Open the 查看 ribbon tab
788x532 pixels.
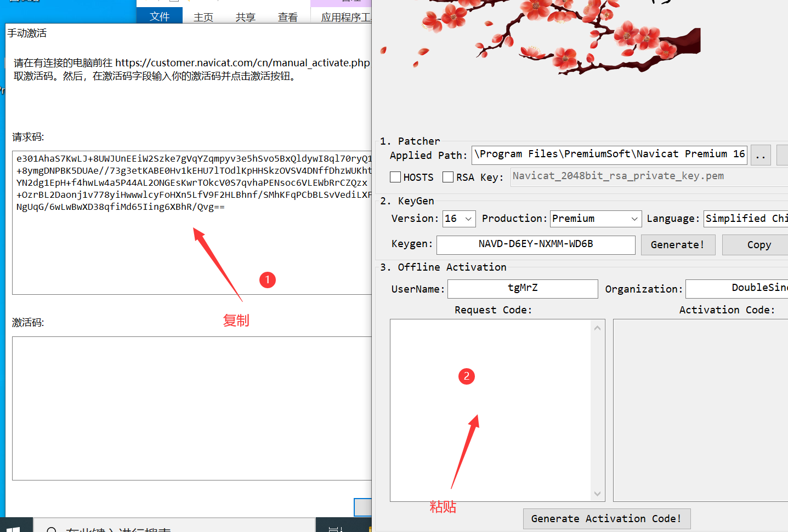287,17
